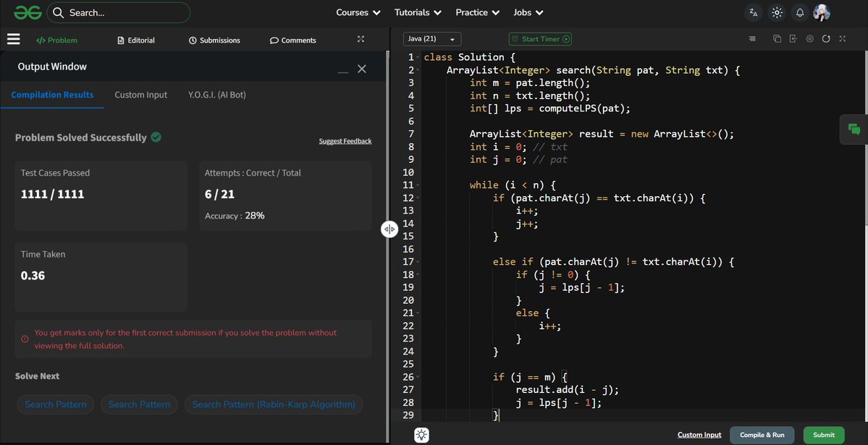Click the Problem Solved Successfully heading
The image size is (868, 445).
click(x=81, y=137)
